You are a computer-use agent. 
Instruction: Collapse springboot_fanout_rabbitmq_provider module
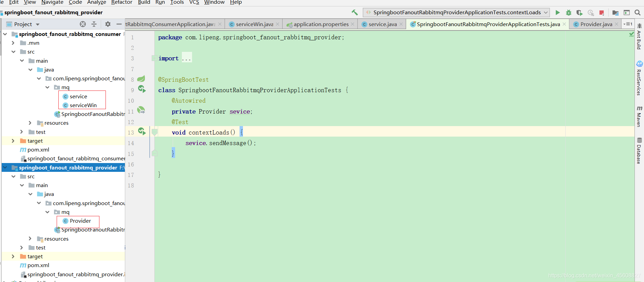pyautogui.click(x=5, y=167)
